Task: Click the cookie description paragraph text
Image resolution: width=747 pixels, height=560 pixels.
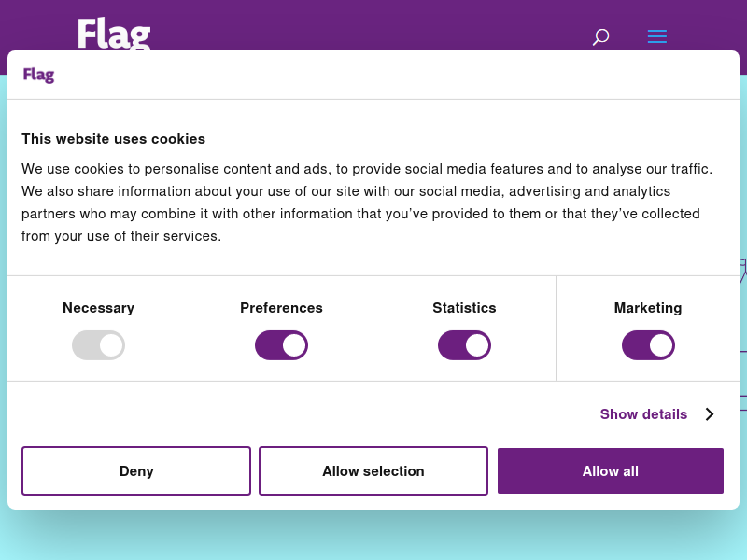Action: tap(367, 203)
